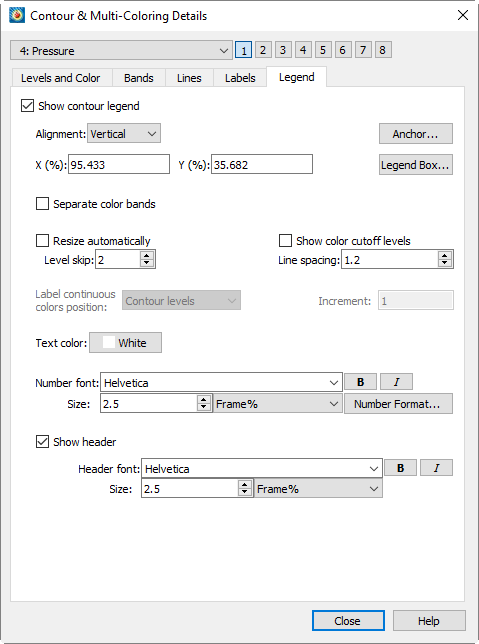Viewport: 479px width, 644px height.
Task: Enable Show color cutoff levels
Action: [x=285, y=241]
